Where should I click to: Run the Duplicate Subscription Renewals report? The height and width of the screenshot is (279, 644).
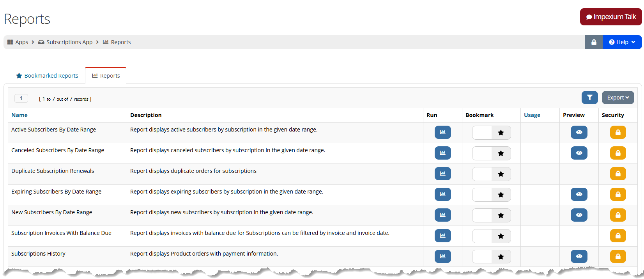[442, 174]
